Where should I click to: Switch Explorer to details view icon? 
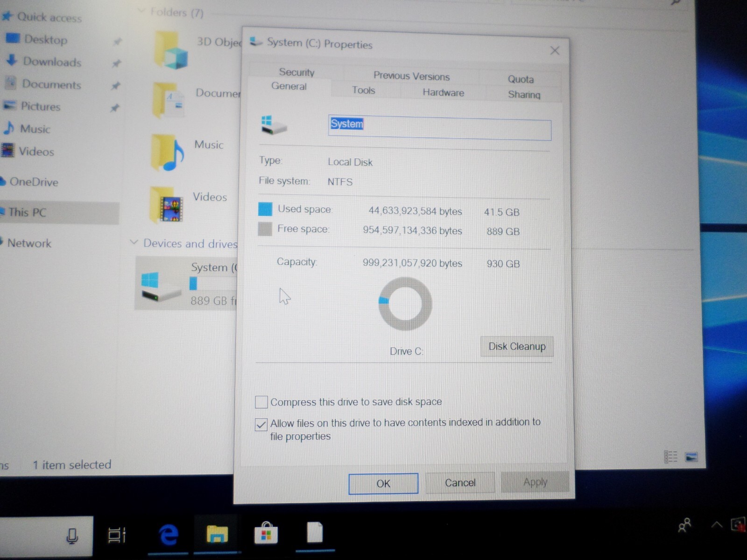pyautogui.click(x=670, y=456)
